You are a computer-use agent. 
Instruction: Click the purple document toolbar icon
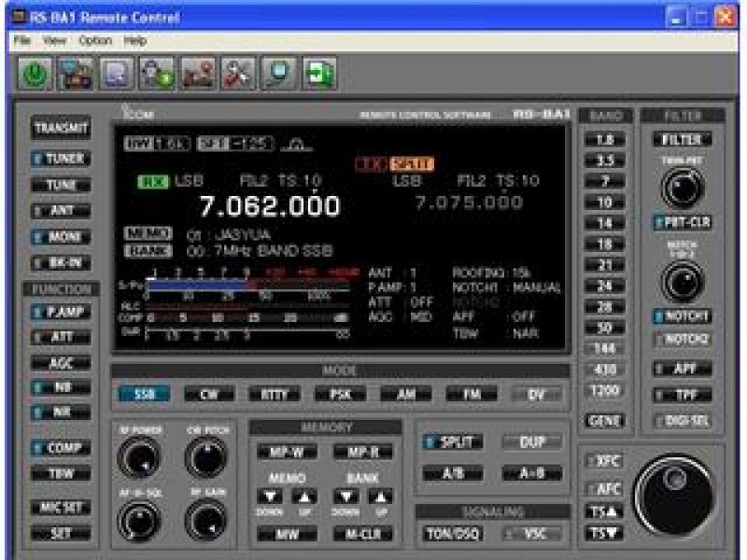(x=116, y=74)
